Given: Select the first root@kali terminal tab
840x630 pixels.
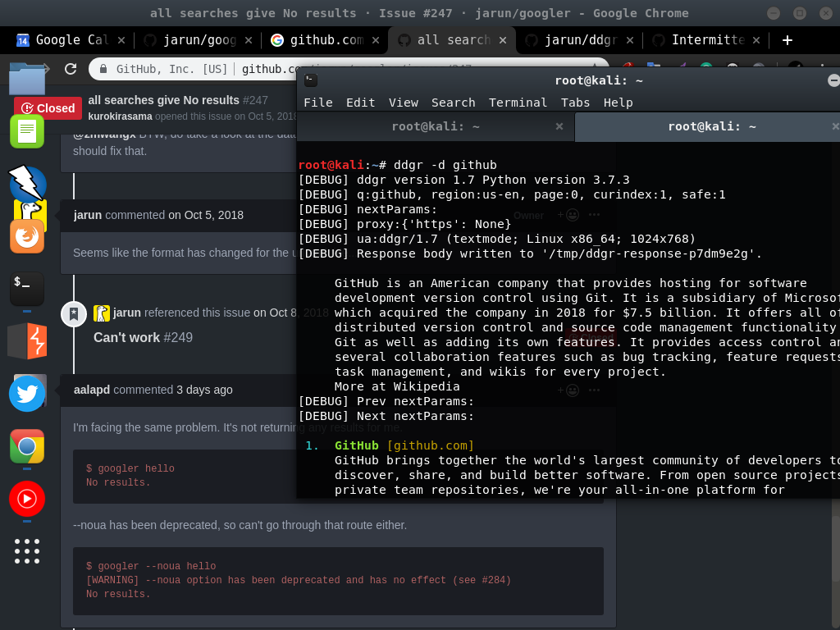Looking at the screenshot, I should pos(436,126).
